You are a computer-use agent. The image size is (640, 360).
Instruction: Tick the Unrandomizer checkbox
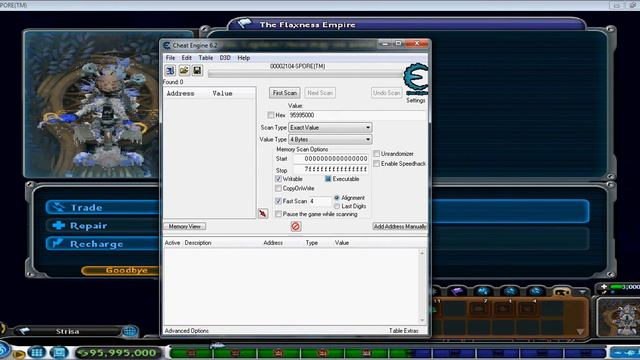(376, 153)
